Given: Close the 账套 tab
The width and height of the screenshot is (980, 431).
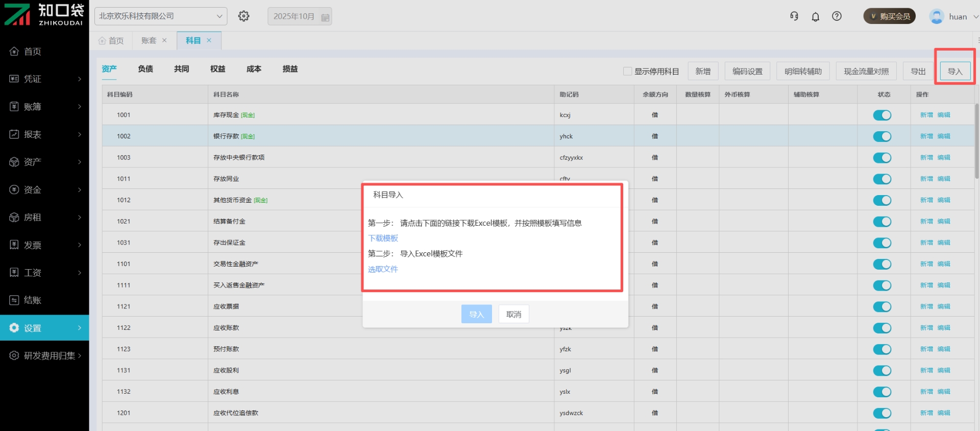Looking at the screenshot, I should (x=164, y=40).
